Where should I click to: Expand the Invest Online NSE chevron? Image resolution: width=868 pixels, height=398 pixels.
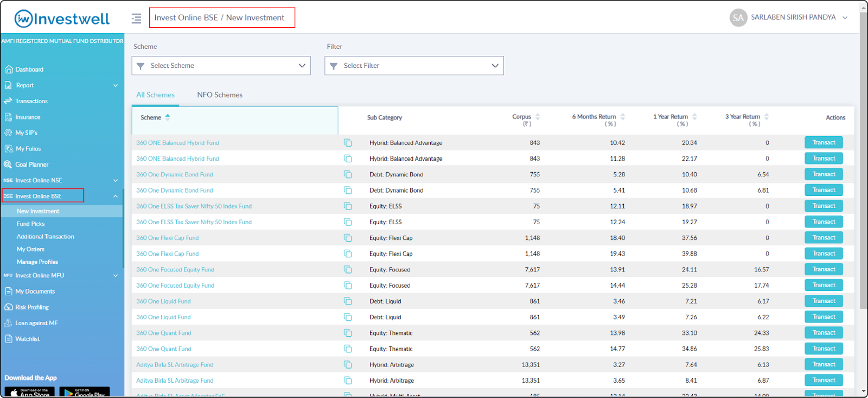click(116, 180)
